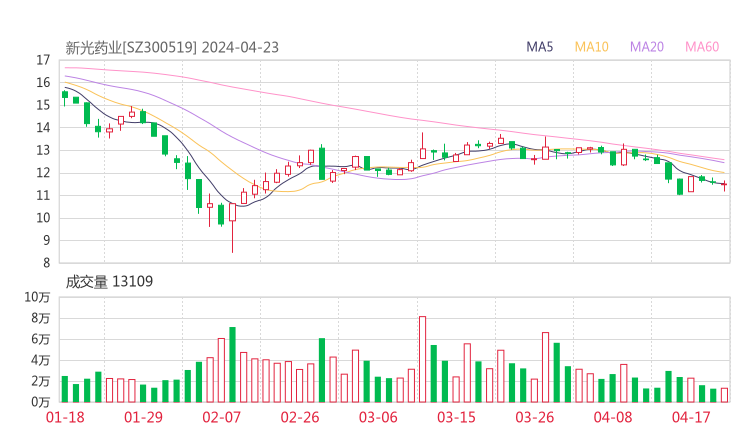The height and width of the screenshot is (440, 740).
Task: Click the first green candlestick at 01-18
Action: click(x=65, y=97)
